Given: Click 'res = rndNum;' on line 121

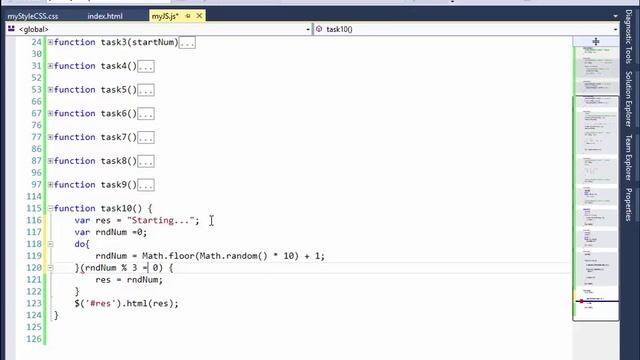Looking at the screenshot, I should pyautogui.click(x=129, y=280).
